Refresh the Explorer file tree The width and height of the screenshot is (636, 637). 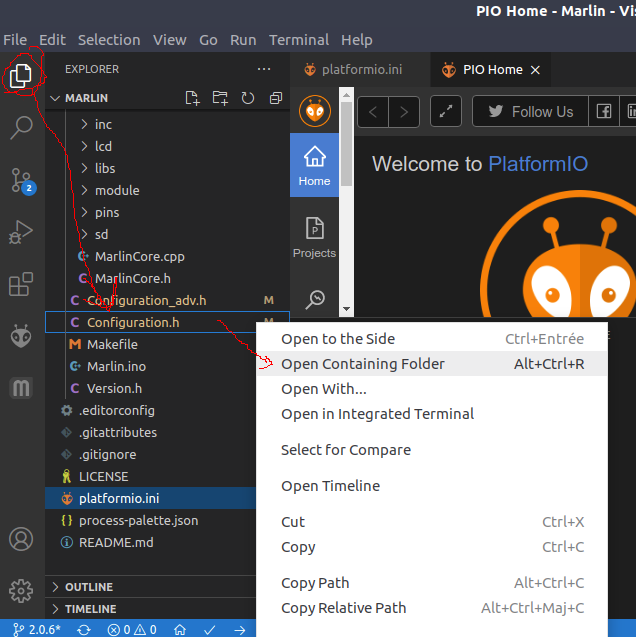click(248, 98)
